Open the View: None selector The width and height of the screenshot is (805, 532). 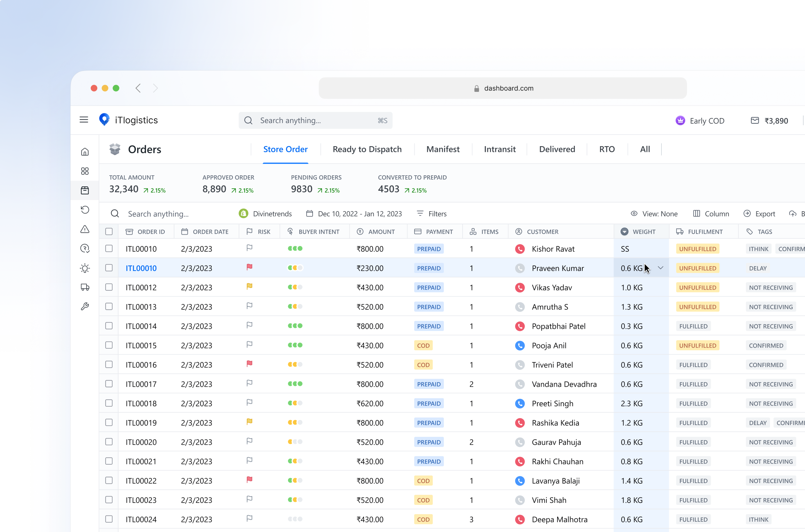pos(654,214)
